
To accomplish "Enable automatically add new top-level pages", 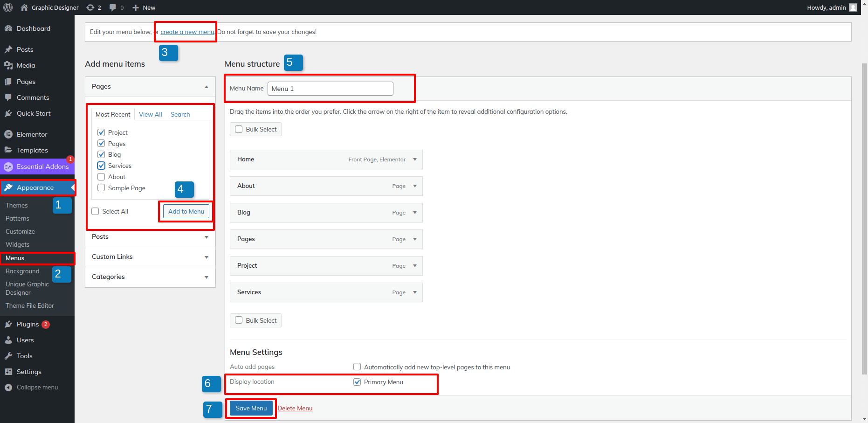I will [357, 367].
